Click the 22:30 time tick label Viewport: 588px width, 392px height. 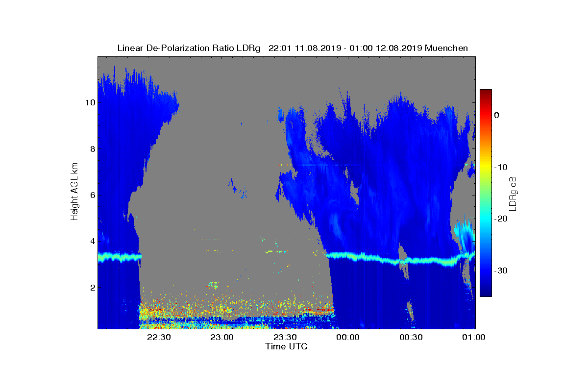[x=159, y=337]
